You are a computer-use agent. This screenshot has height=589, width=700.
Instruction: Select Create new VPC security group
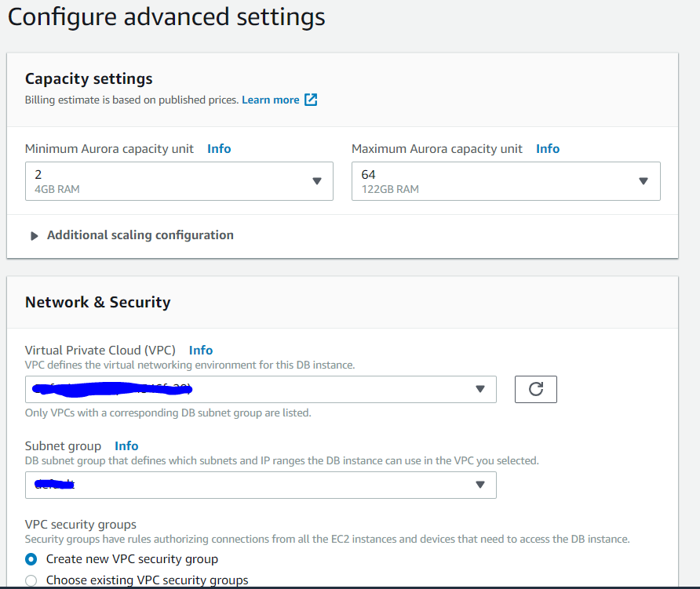[x=30, y=559]
